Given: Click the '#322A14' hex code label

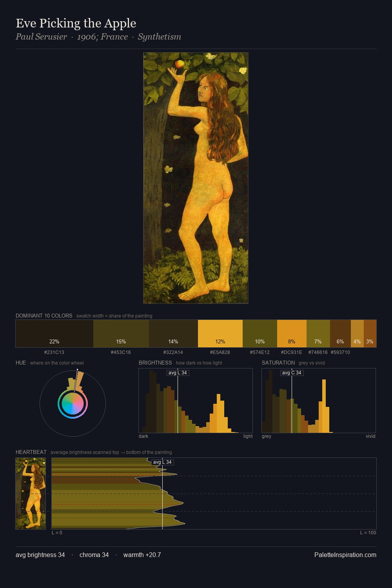Looking at the screenshot, I should (173, 352).
